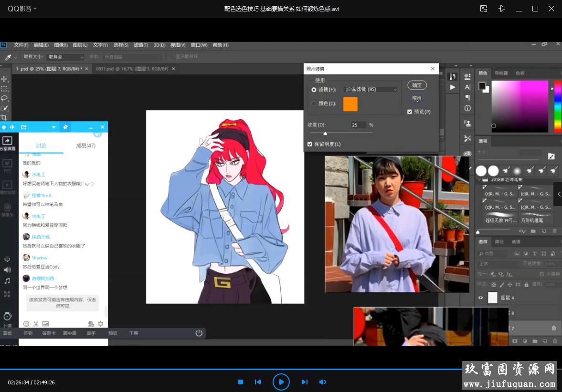Open the 滤镜(T) menu
This screenshot has width=562, height=392.
tap(141, 45)
